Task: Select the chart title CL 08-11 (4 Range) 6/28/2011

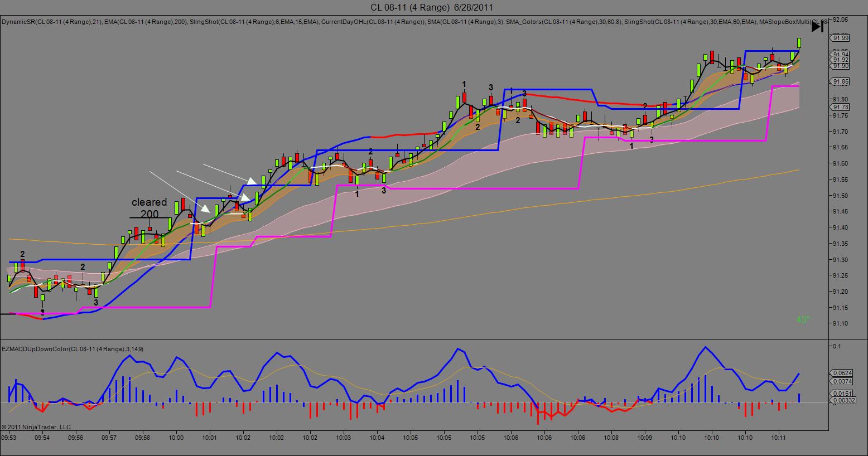Action: tap(431, 7)
